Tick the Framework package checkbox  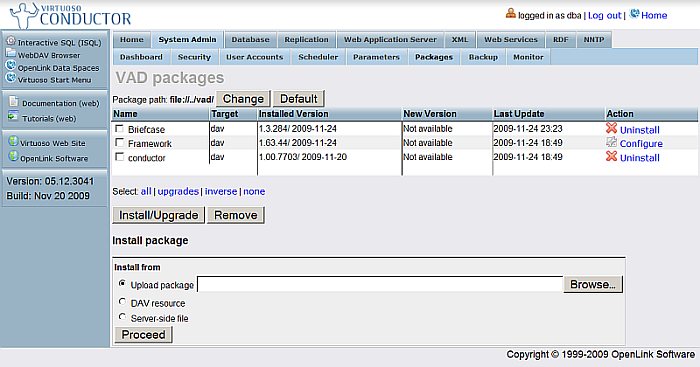click(x=119, y=143)
